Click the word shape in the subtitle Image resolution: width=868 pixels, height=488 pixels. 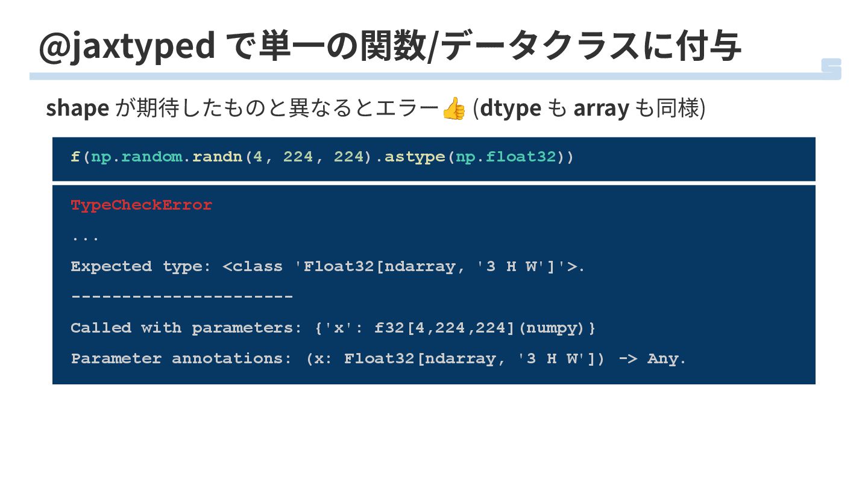tap(77, 108)
